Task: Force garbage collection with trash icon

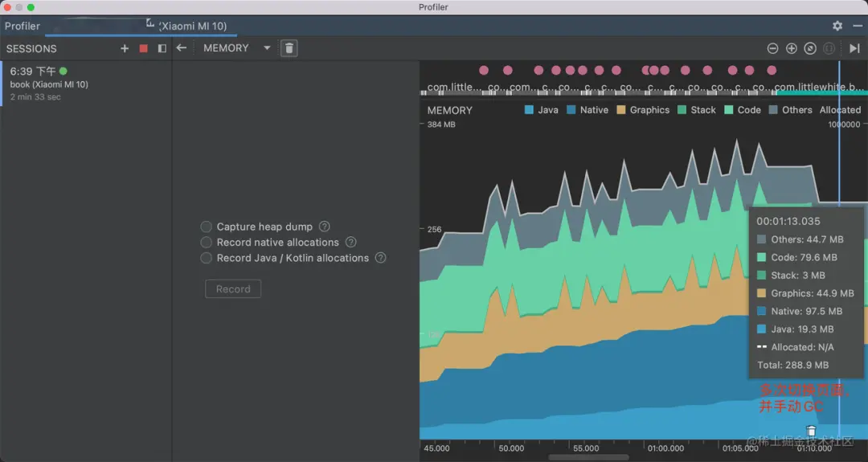Action: pos(289,48)
